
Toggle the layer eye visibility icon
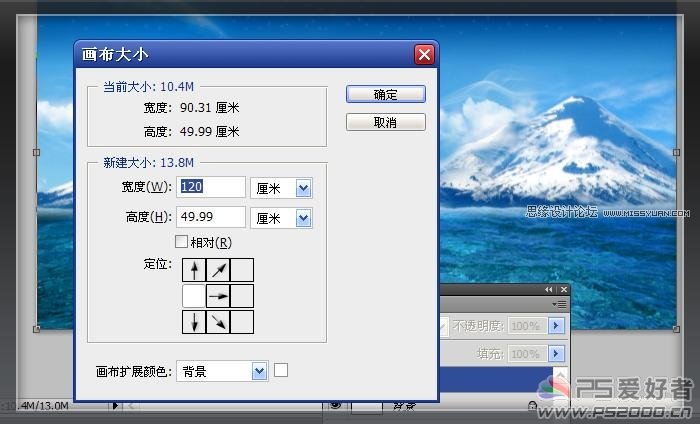click(x=336, y=405)
